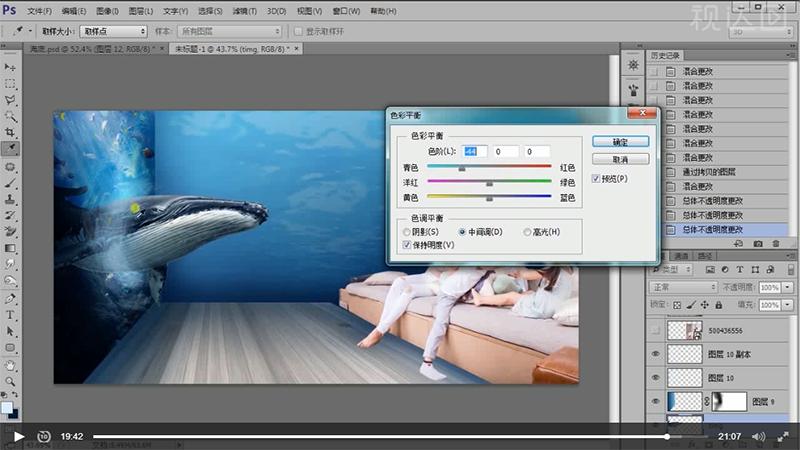Select the Zoom tool
Image resolution: width=800 pixels, height=450 pixels.
tap(10, 381)
